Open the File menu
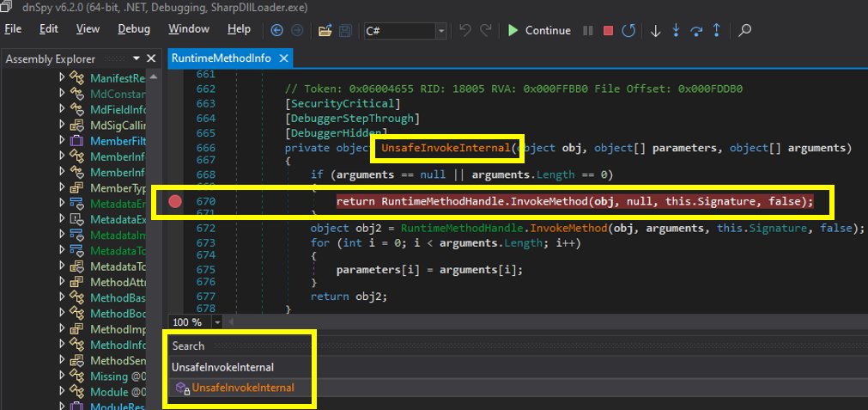The width and height of the screenshot is (868, 410). point(13,29)
